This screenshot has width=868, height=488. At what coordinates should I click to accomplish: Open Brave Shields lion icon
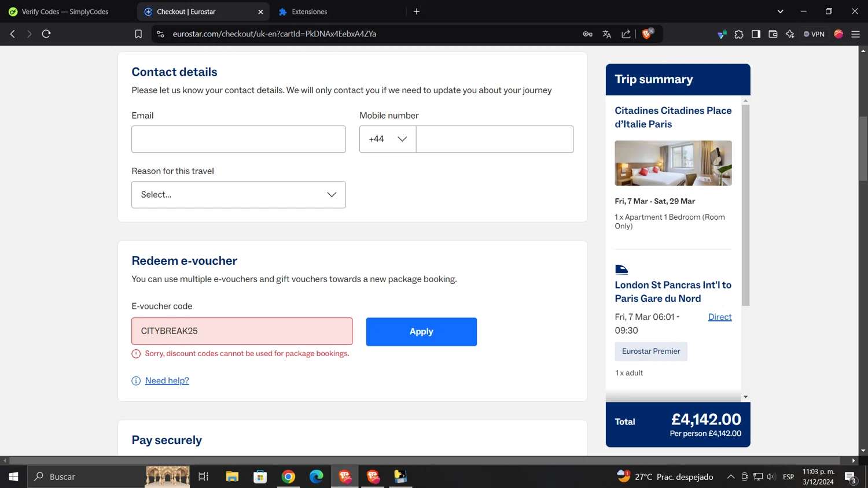[648, 34]
